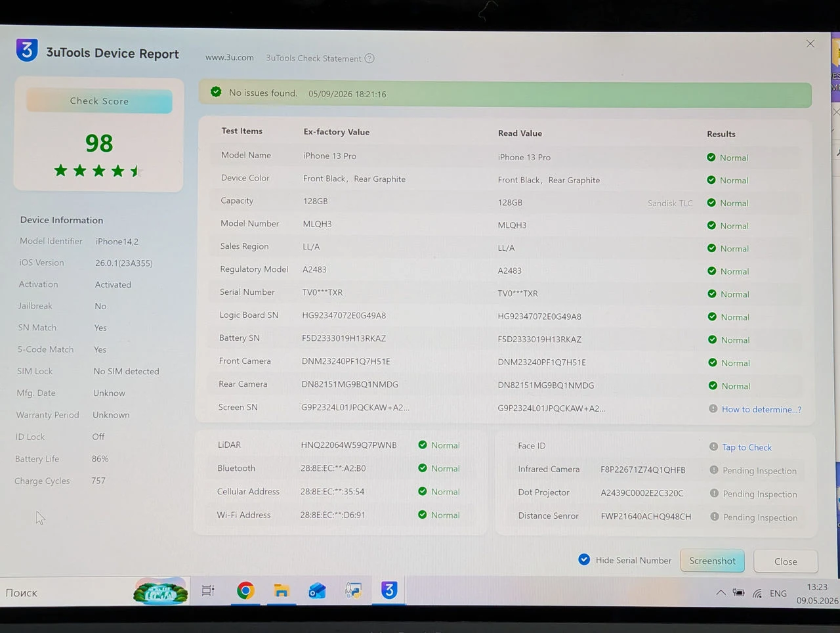Click the green checkmark beside 'No issues found'
Image resolution: width=840 pixels, height=633 pixels.
(x=216, y=92)
